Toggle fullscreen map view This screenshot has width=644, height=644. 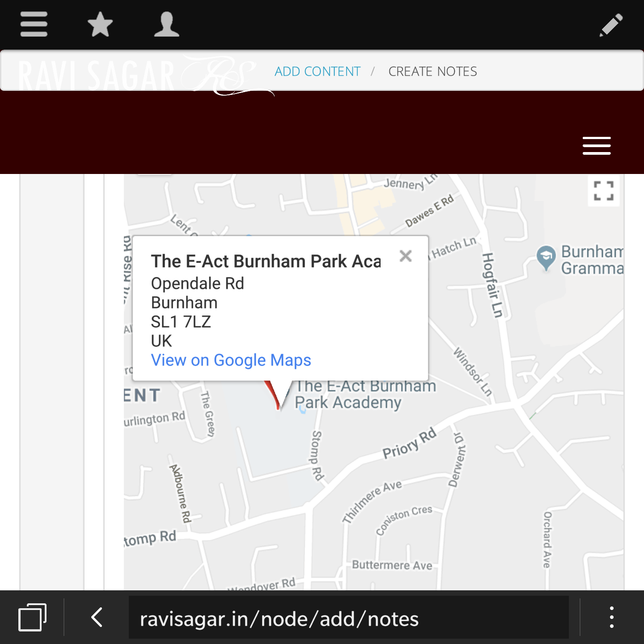pos(603,191)
